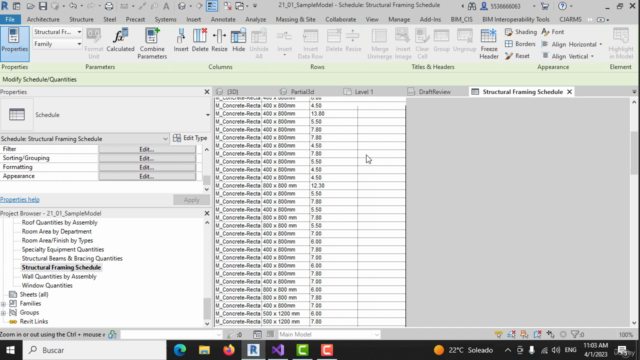The width and height of the screenshot is (640, 360).
Task: Open Microsoft Edge from the taskbar
Action: 180,350
